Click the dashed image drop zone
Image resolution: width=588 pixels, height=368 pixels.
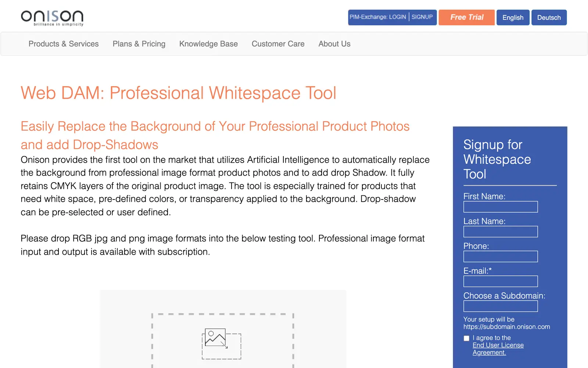coord(223,340)
